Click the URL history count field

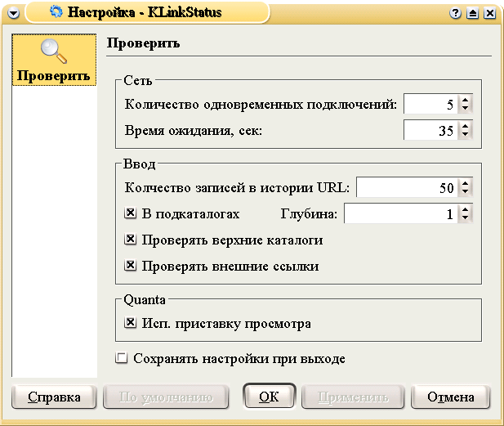coord(405,188)
